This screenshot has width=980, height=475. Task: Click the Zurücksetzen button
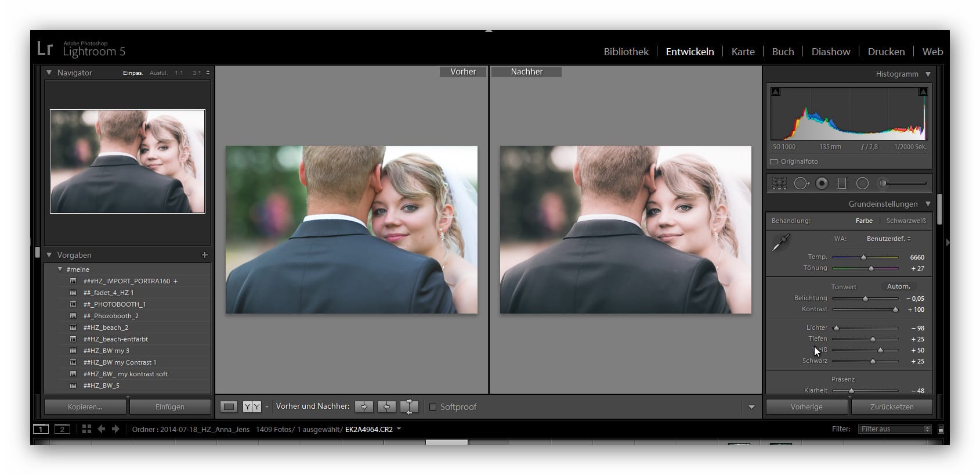click(x=892, y=406)
